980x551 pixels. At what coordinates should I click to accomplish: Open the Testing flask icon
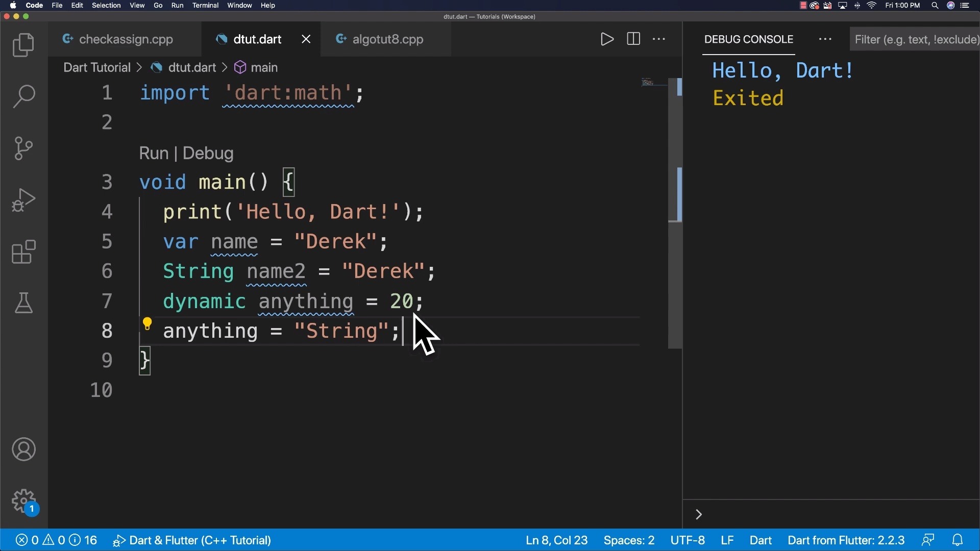(x=23, y=303)
